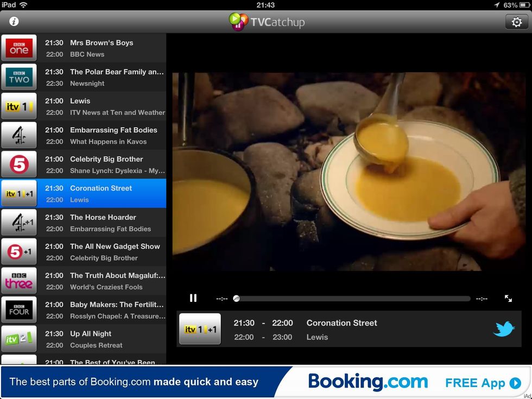This screenshot has height=399, width=532.
Task: Tap the elapsed time label of player
Action: [x=222, y=299]
